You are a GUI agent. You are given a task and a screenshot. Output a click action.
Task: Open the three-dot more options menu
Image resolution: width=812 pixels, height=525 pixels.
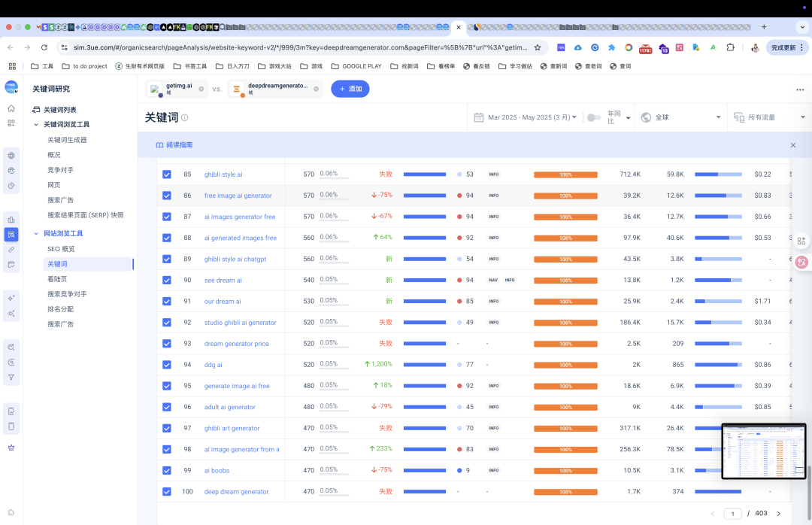click(800, 90)
